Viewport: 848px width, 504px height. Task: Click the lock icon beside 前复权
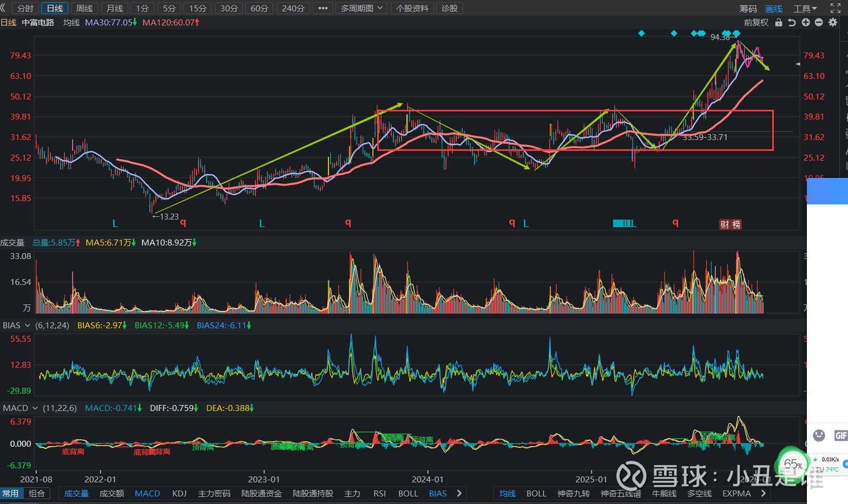779,22
